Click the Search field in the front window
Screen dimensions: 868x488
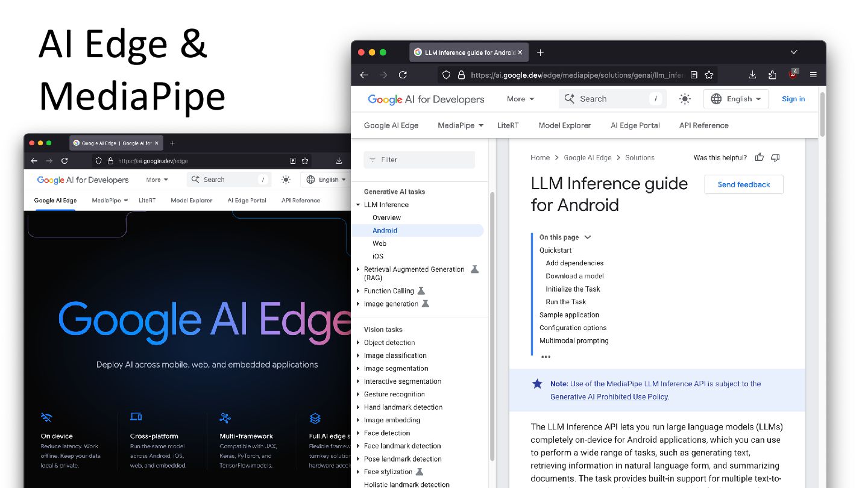612,99
